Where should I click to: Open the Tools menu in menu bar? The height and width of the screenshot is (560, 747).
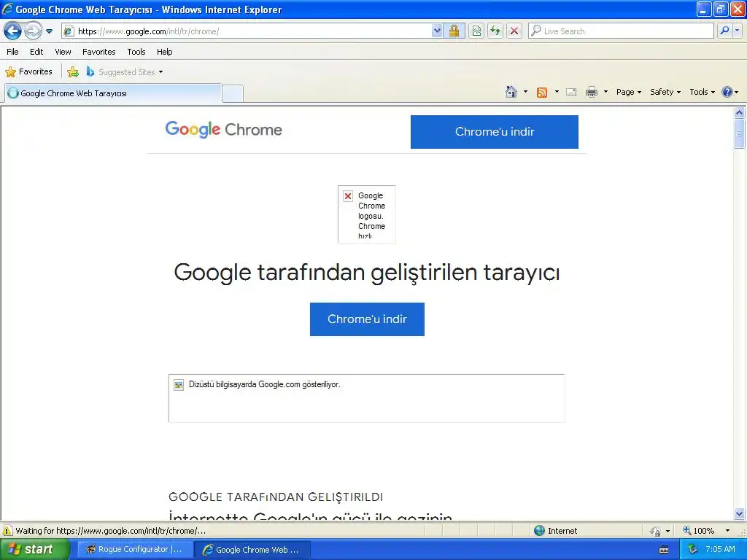coord(136,52)
